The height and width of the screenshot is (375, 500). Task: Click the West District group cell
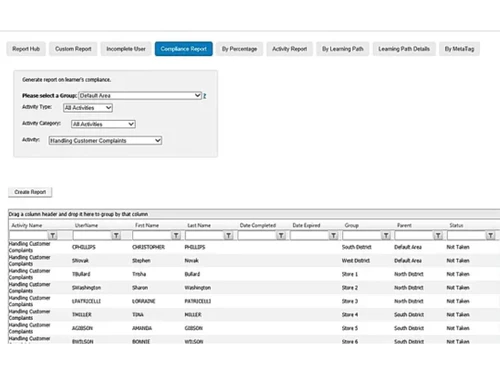point(356,261)
